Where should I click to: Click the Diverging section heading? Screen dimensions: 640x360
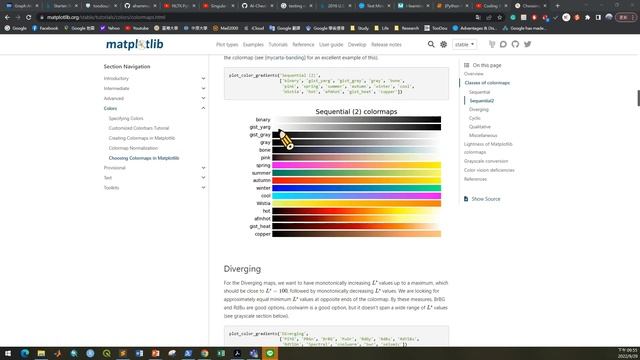coord(242,269)
